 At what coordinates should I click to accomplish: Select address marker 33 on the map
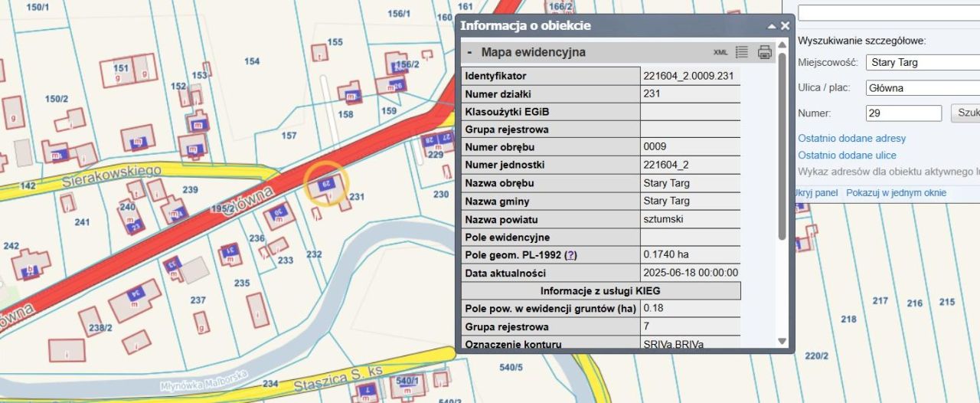coord(173,265)
